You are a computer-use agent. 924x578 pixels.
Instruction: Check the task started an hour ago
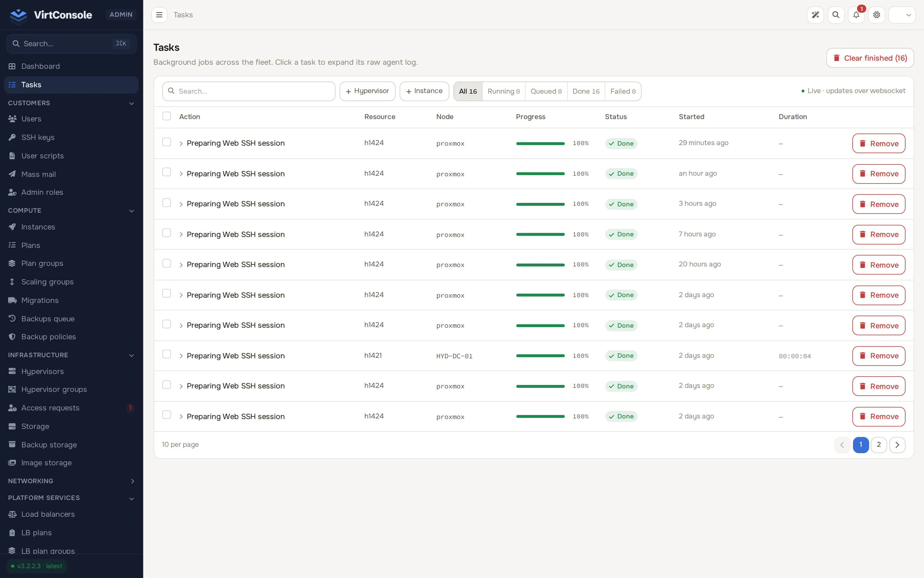point(167,172)
